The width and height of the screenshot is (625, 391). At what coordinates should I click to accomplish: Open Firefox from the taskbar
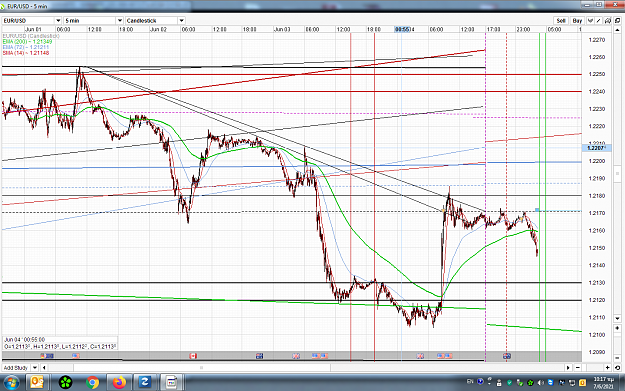118,383
